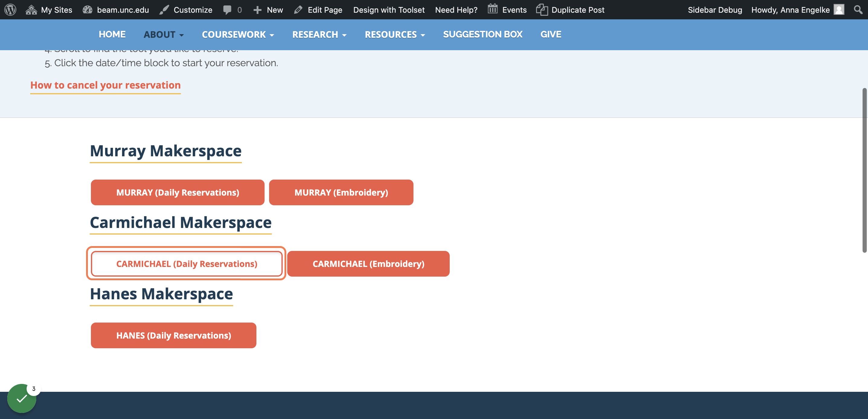Click the CARMICHAEL (Daily Reservations) button
The height and width of the screenshot is (419, 868).
187,264
